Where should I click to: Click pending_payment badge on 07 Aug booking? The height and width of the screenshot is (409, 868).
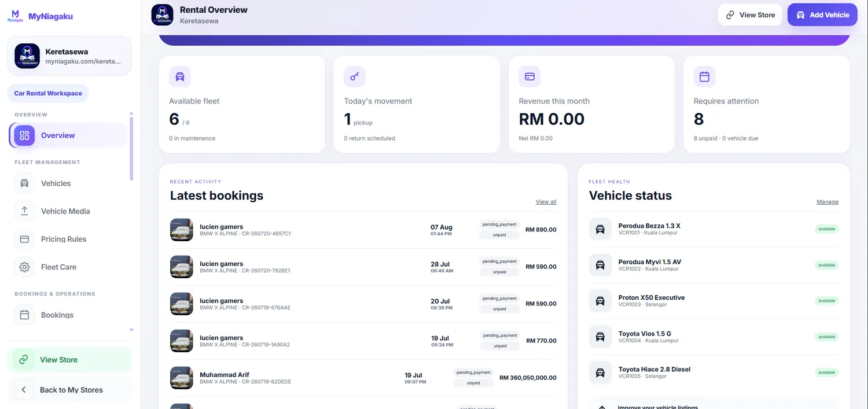[x=499, y=224]
